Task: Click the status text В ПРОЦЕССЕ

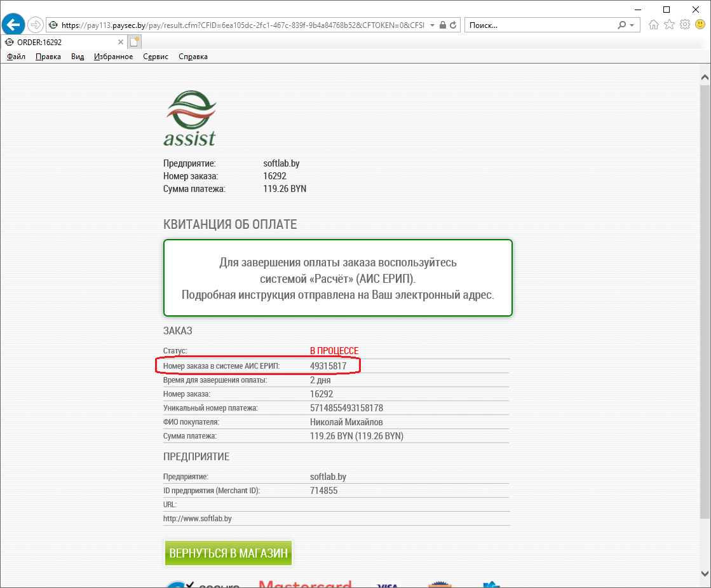Action: tap(334, 351)
